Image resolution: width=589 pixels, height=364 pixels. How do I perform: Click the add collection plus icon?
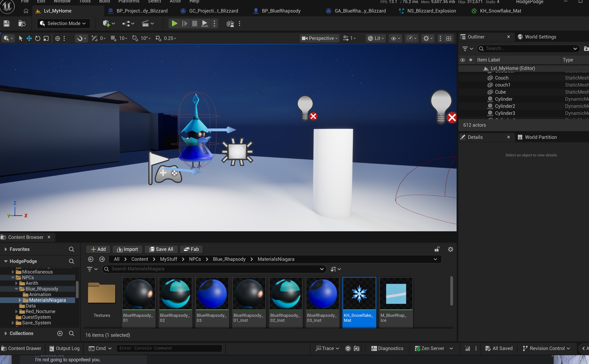(x=60, y=333)
